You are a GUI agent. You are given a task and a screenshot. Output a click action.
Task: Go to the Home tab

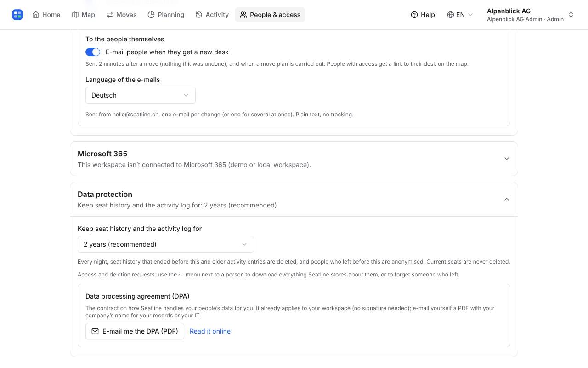[46, 15]
